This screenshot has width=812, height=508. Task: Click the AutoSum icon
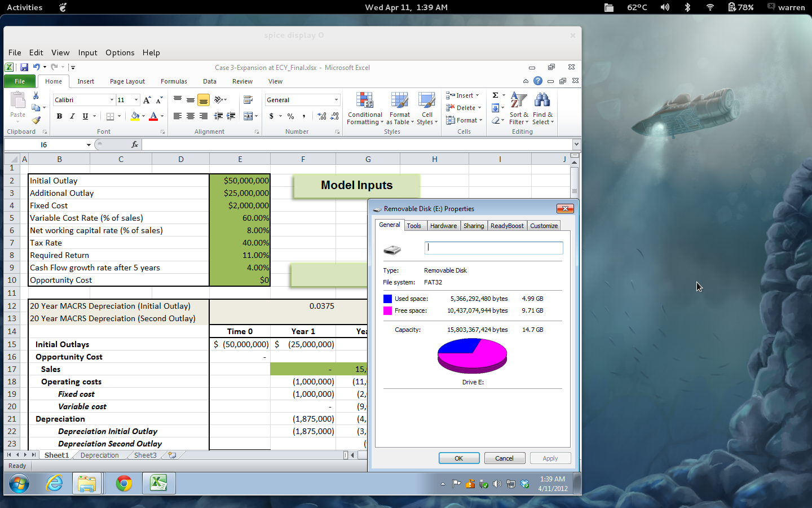(495, 95)
